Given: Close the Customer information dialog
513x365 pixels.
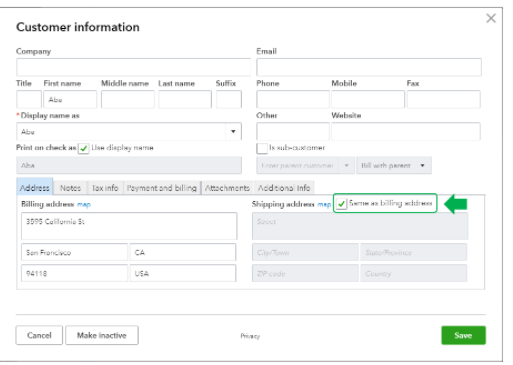Looking at the screenshot, I should point(491,18).
